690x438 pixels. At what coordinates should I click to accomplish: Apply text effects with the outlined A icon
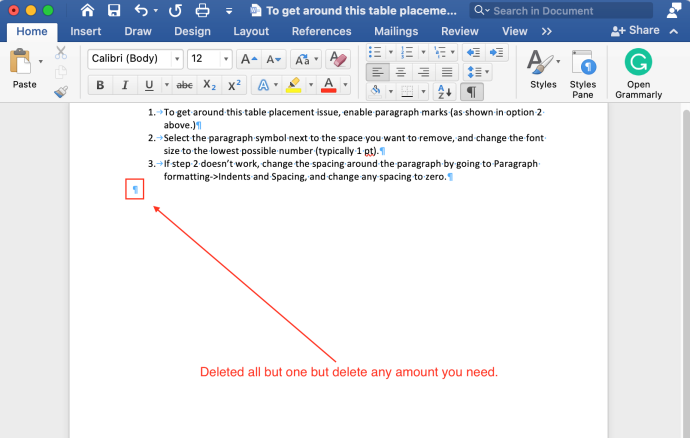[x=263, y=85]
